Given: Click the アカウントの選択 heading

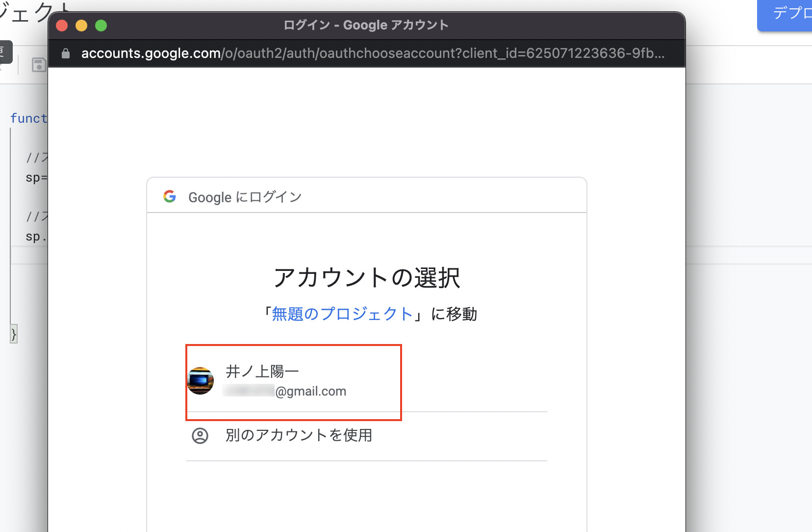Looking at the screenshot, I should point(366,278).
